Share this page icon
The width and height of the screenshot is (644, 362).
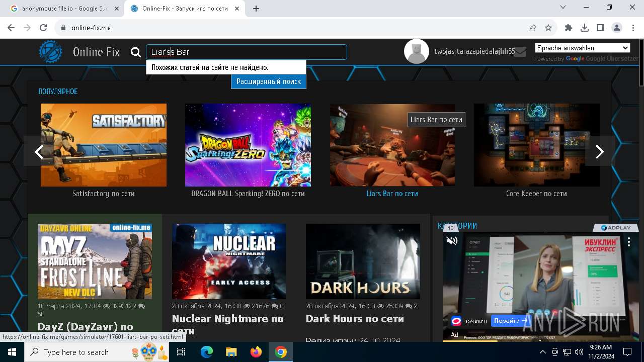(x=532, y=28)
